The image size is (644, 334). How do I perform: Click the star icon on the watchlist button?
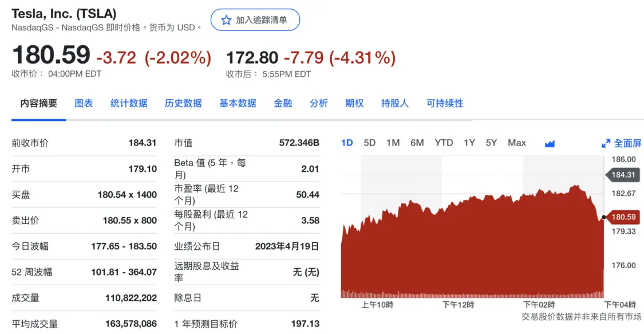226,20
